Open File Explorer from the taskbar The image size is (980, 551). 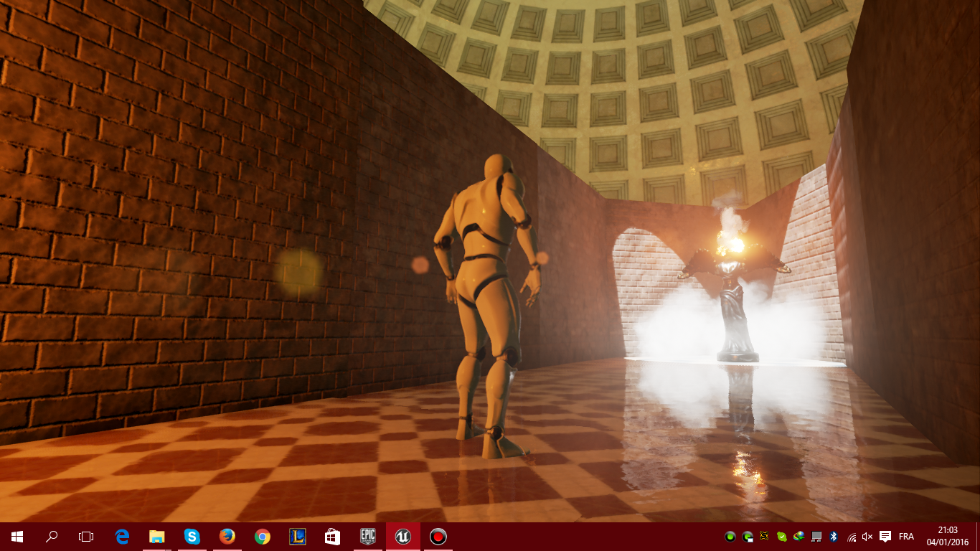coord(157,537)
